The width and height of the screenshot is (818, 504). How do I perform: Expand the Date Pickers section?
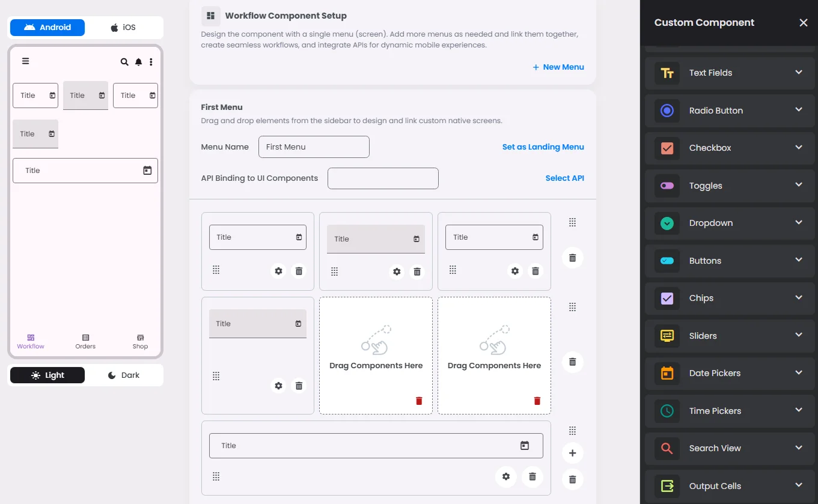pos(731,373)
